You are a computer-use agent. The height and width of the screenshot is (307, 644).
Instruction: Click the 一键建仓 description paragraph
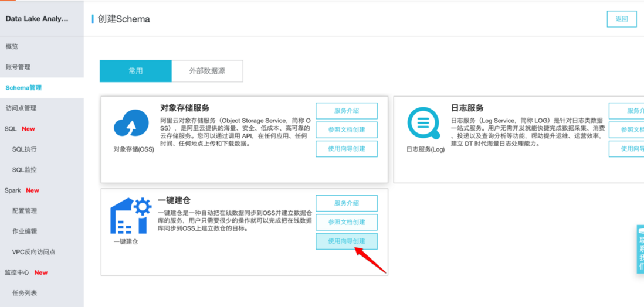coord(235,221)
